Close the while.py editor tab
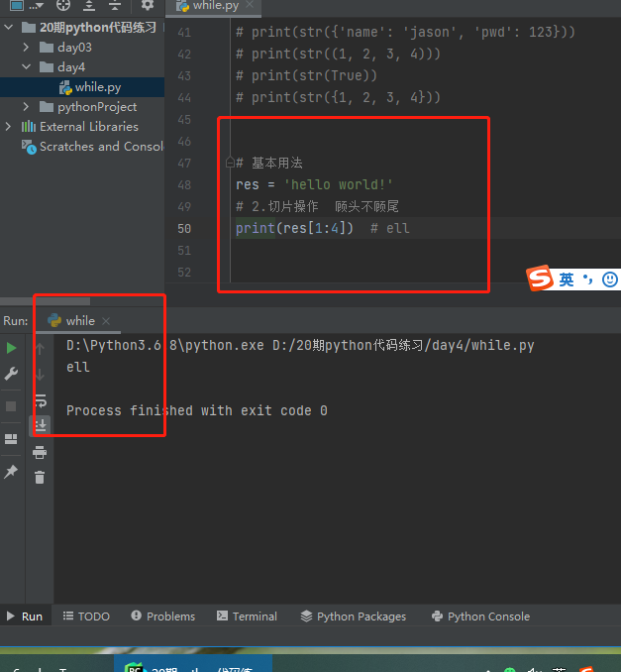Image resolution: width=621 pixels, height=672 pixels. pos(250,5)
